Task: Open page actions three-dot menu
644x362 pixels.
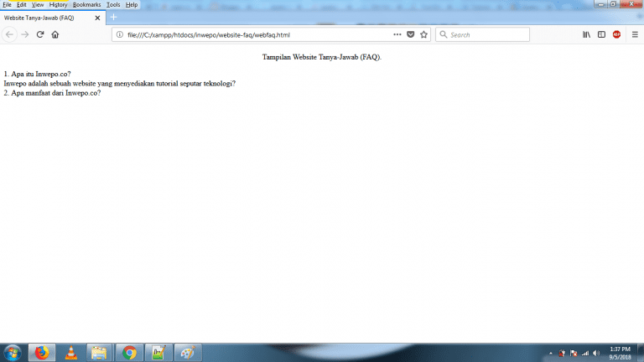Action: coord(397,34)
